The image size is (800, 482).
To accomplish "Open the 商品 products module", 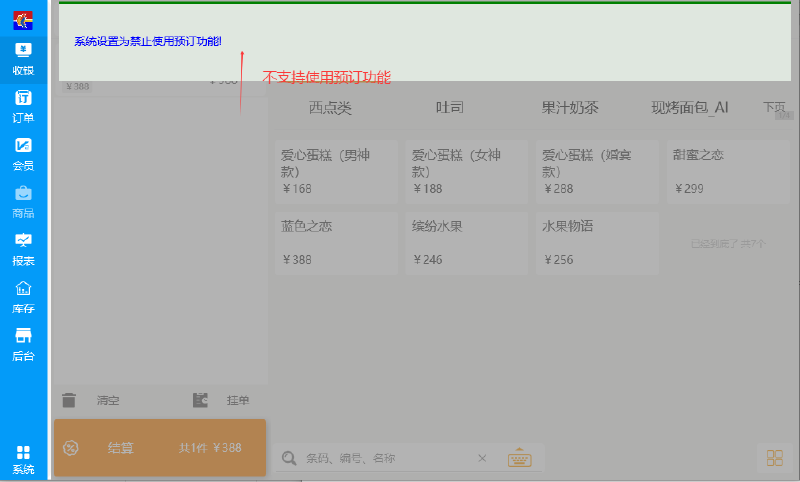I will 23,202.
